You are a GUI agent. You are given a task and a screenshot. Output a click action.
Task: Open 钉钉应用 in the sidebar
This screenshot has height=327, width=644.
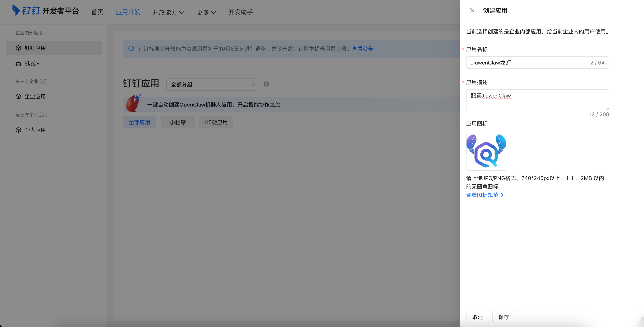pyautogui.click(x=54, y=48)
